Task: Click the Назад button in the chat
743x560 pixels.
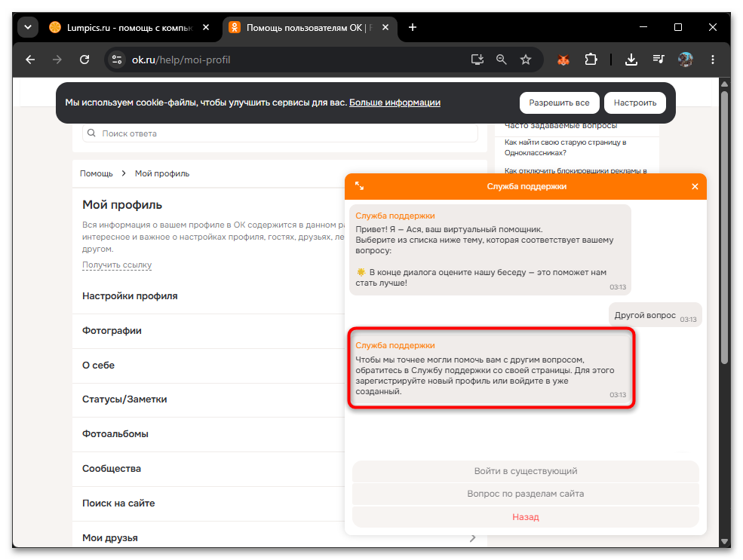Action: pos(526,517)
